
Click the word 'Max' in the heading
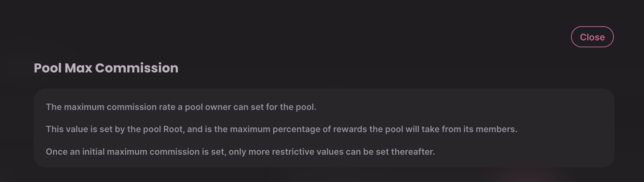tap(78, 68)
